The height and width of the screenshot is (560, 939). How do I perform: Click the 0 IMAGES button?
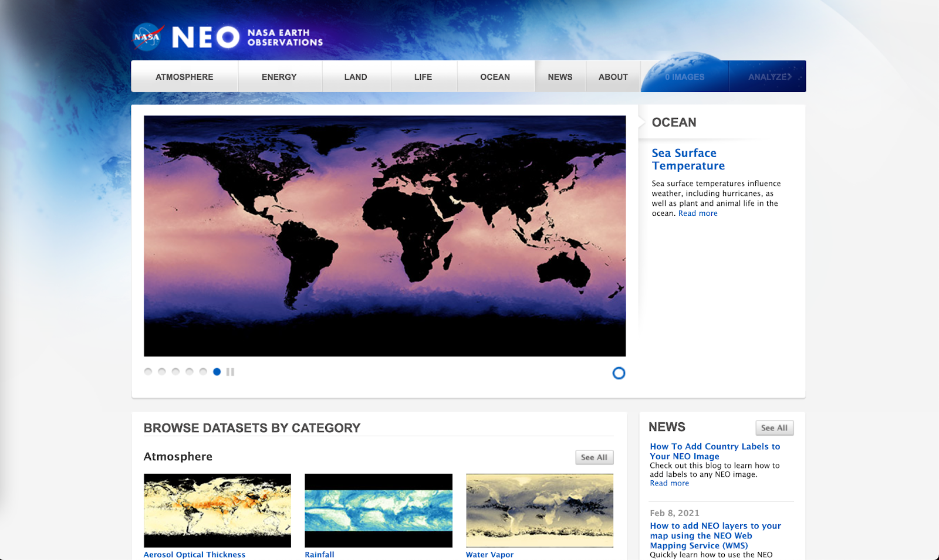tap(685, 77)
